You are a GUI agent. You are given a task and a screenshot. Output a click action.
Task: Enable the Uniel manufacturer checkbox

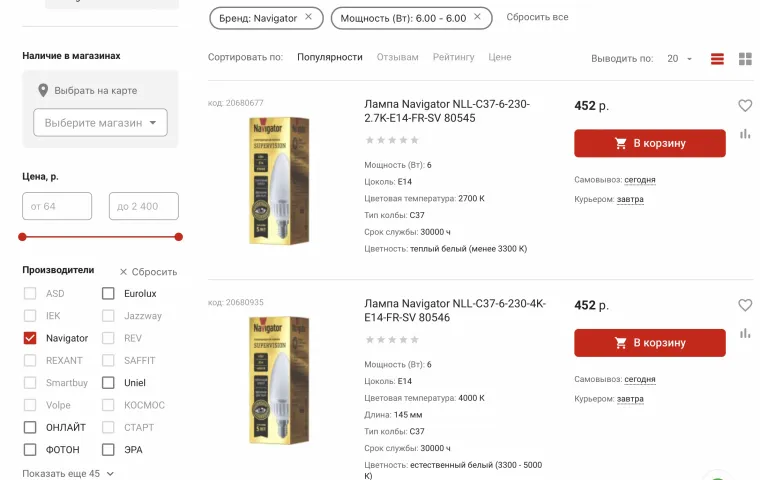(108, 383)
